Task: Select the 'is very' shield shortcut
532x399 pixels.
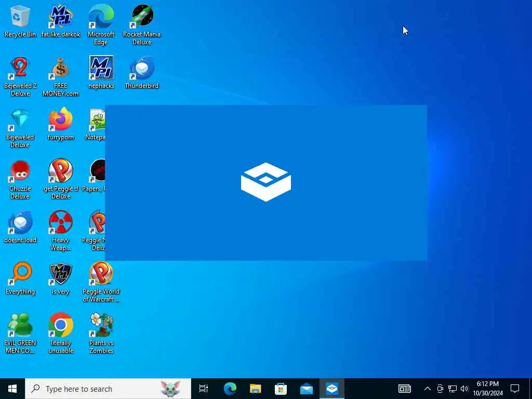Action: click(61, 278)
